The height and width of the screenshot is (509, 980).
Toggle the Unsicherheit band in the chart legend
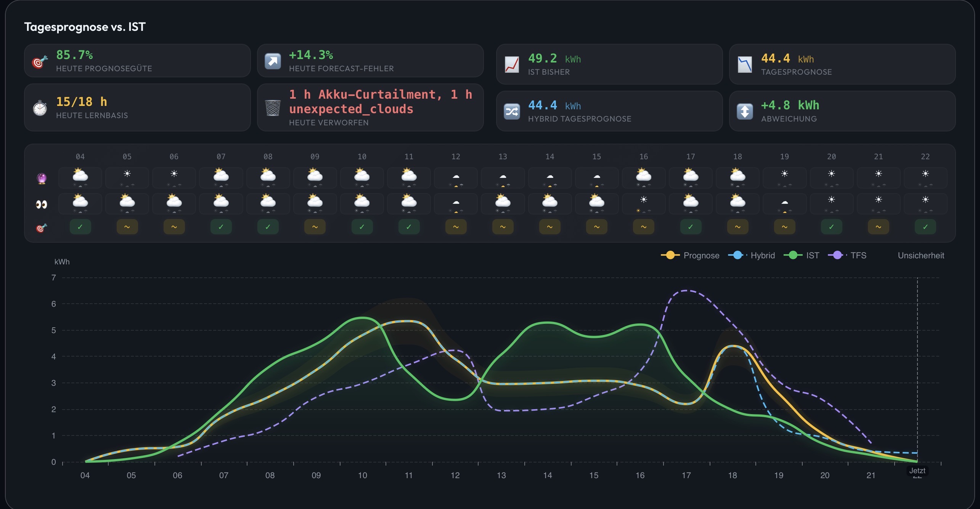point(921,255)
